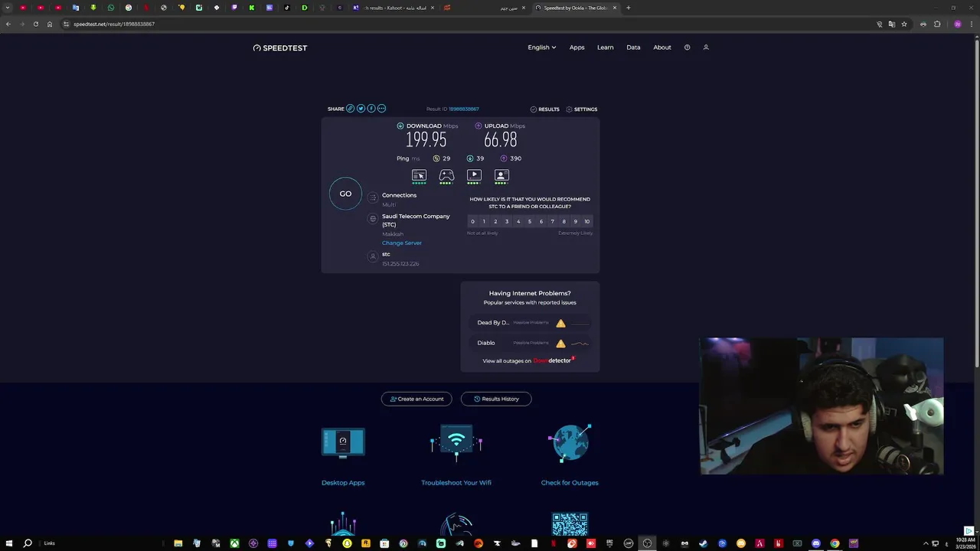Click the video conferencing performance icon

(501, 177)
